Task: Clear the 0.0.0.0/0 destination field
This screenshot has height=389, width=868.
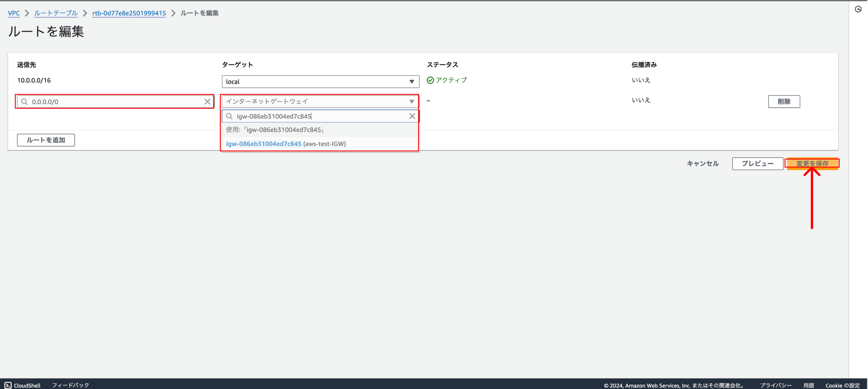Action: pyautogui.click(x=207, y=102)
